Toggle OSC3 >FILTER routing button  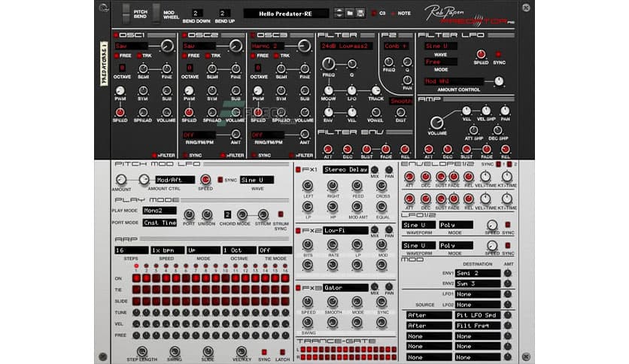coord(292,155)
